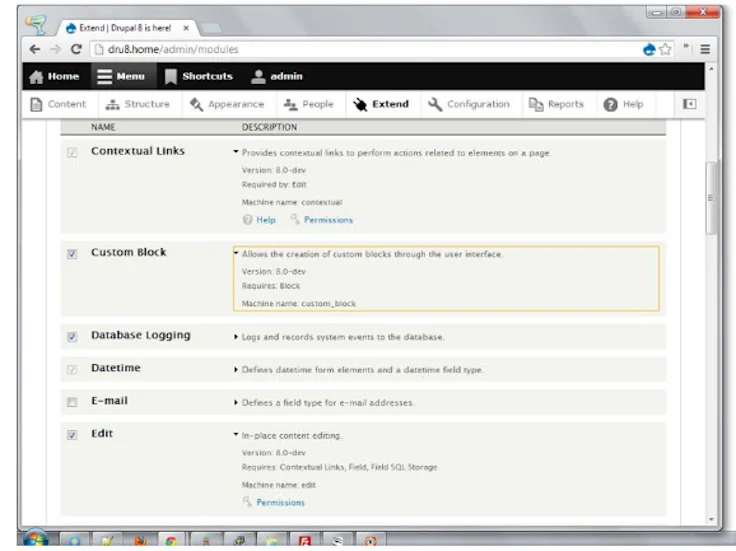Open the Structure menu item

point(147,104)
